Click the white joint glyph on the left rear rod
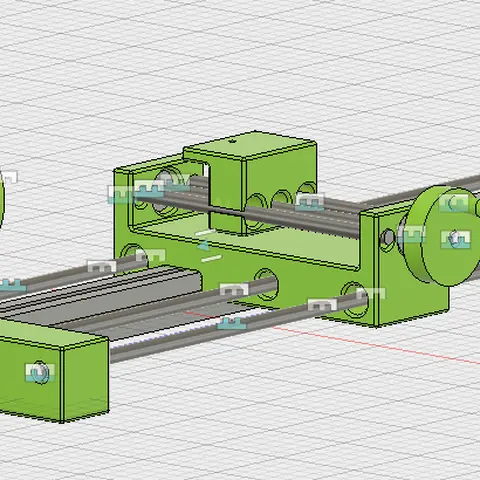 coord(102,266)
